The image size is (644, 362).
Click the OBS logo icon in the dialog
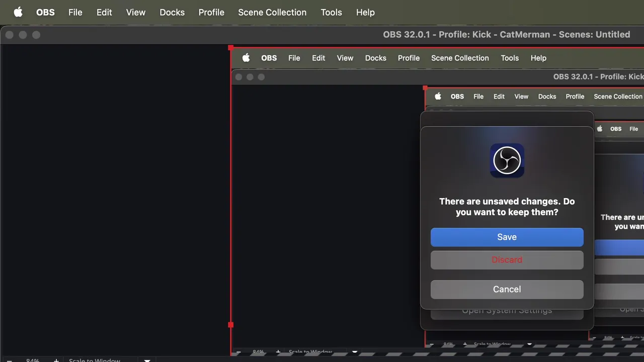point(507,160)
